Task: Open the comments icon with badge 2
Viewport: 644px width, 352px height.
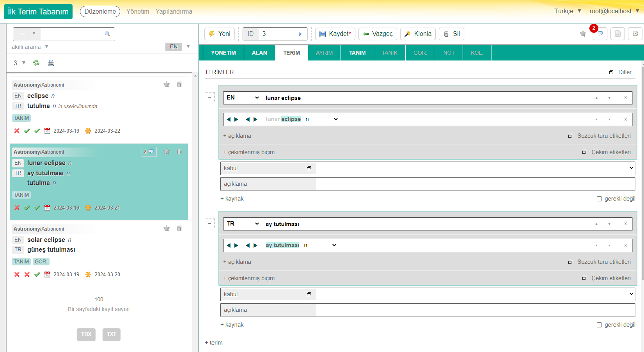Action: click(x=600, y=34)
